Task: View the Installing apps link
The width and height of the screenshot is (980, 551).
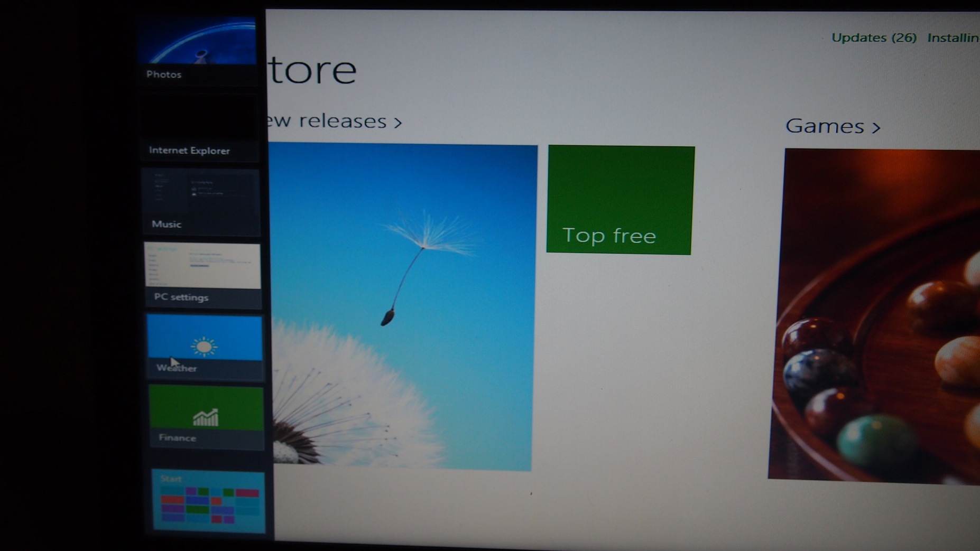Action: tap(953, 38)
